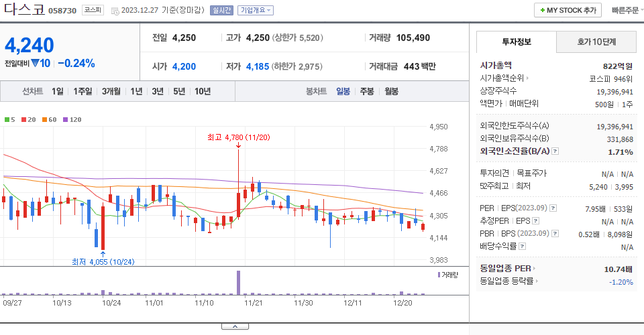Select the 3개월 line chart period
644x335 pixels.
tap(111, 91)
